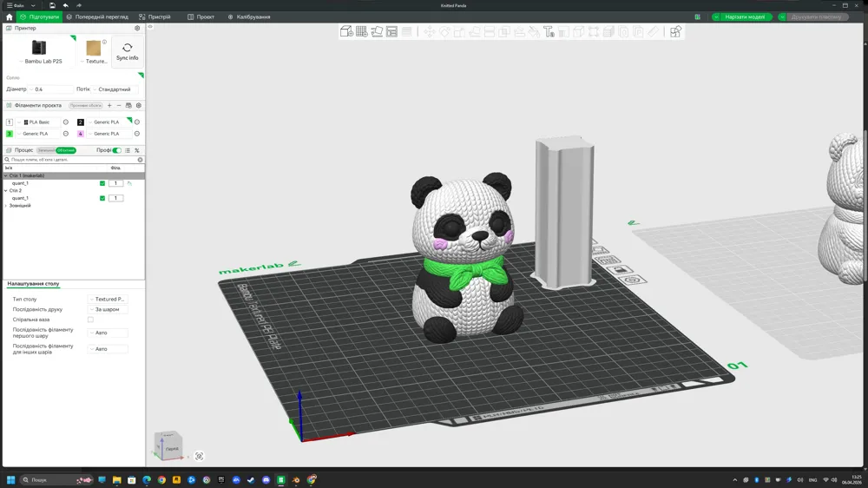The height and width of the screenshot is (488, 868).
Task: Click the Add plate grid icon
Action: 361,31
